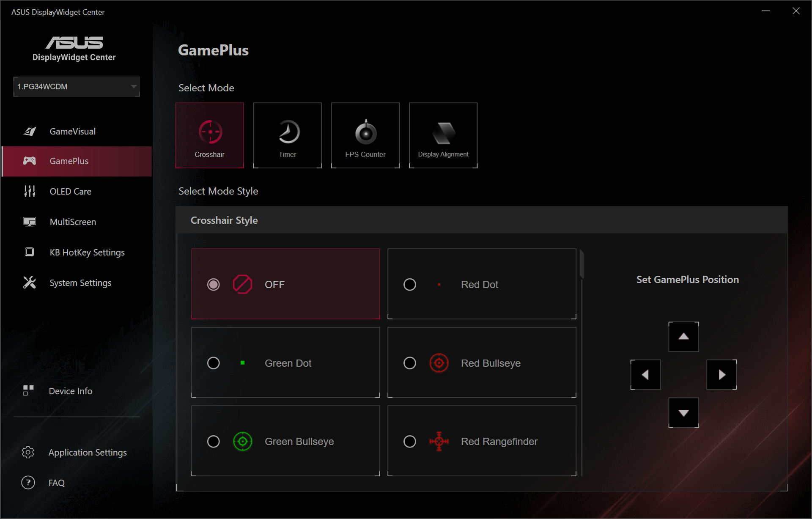Choose the FPS Counter mode
Screen dimensions: 812x519
tap(365, 135)
